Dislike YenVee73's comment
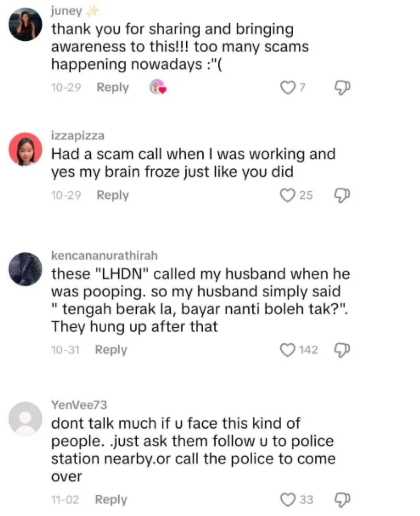 342,499
